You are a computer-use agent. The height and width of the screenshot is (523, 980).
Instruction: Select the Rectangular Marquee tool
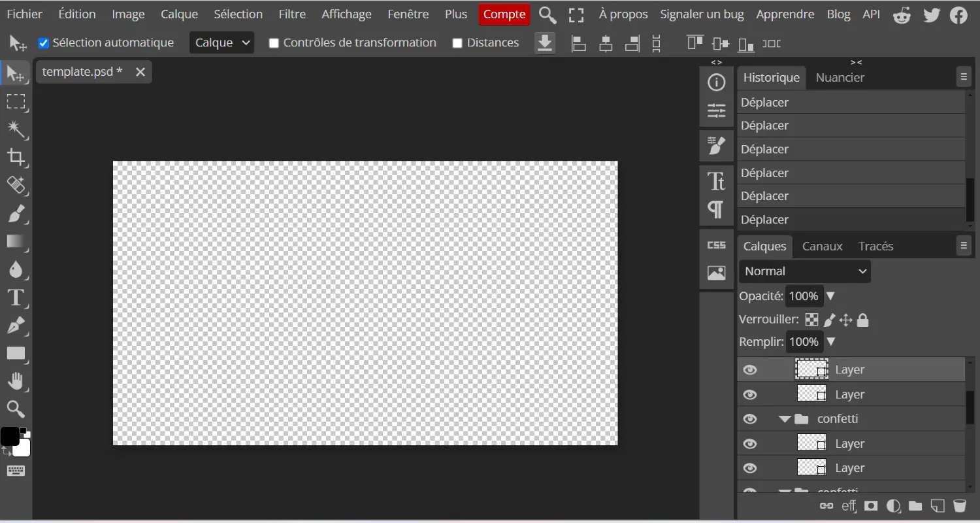pyautogui.click(x=16, y=101)
